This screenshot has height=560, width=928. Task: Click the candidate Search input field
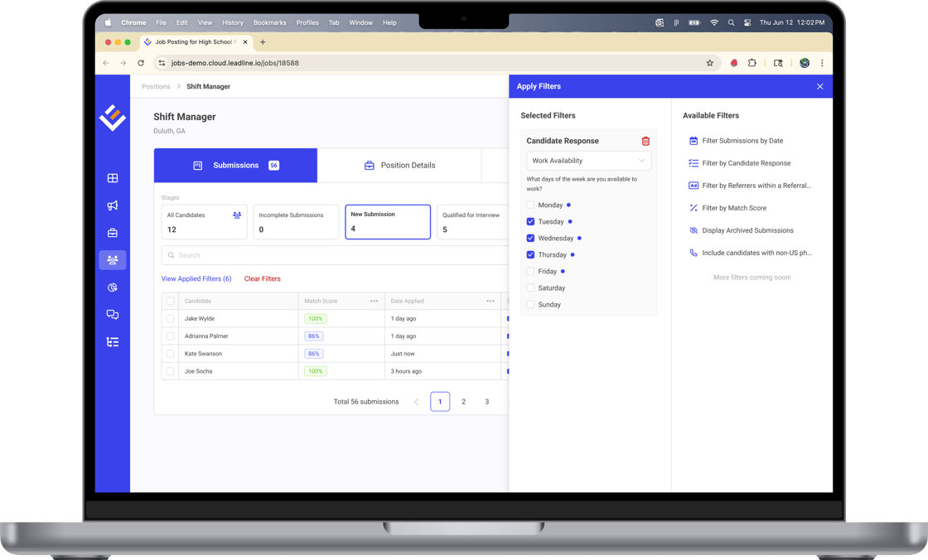pyautogui.click(x=331, y=255)
